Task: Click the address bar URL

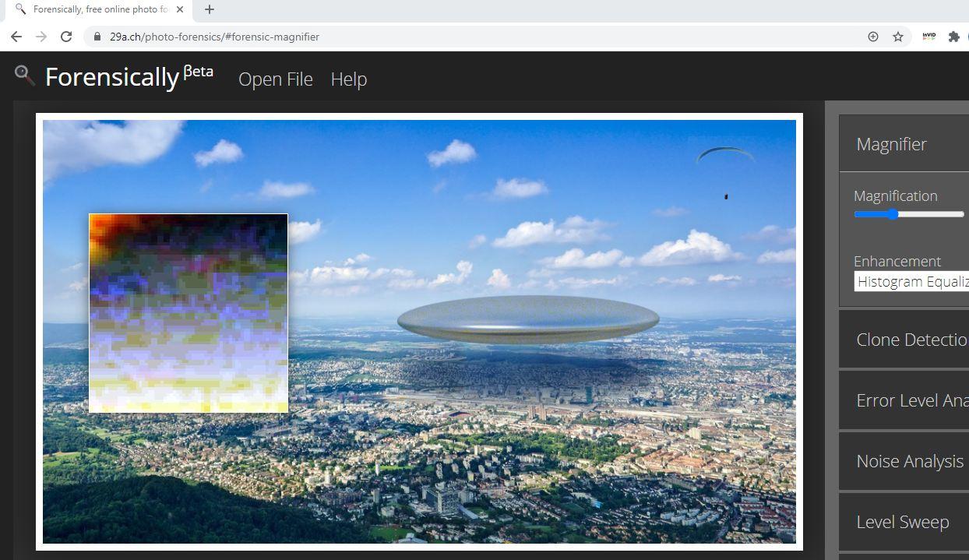Action: pyautogui.click(x=214, y=37)
